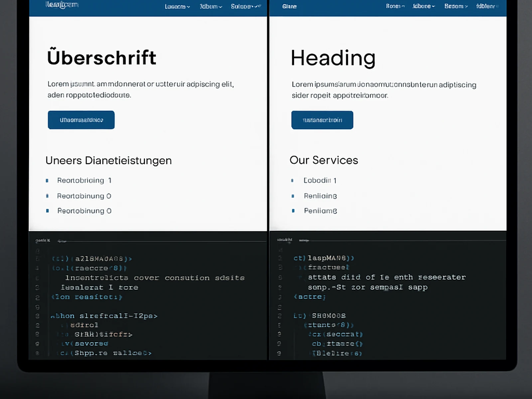The height and width of the screenshot is (399, 532).
Task: Open the 'Jdbum' dropdown in left navbar
Action: [211, 6]
